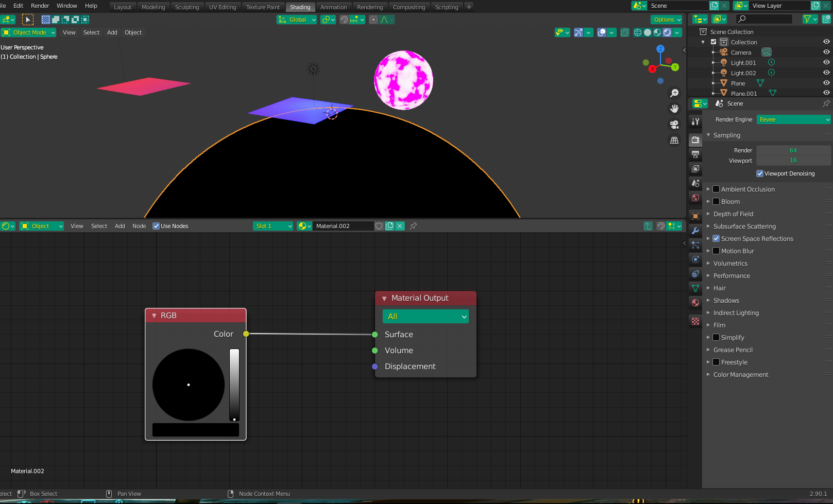833x504 pixels.
Task: Open the Texture properties tab
Action: [695, 321]
